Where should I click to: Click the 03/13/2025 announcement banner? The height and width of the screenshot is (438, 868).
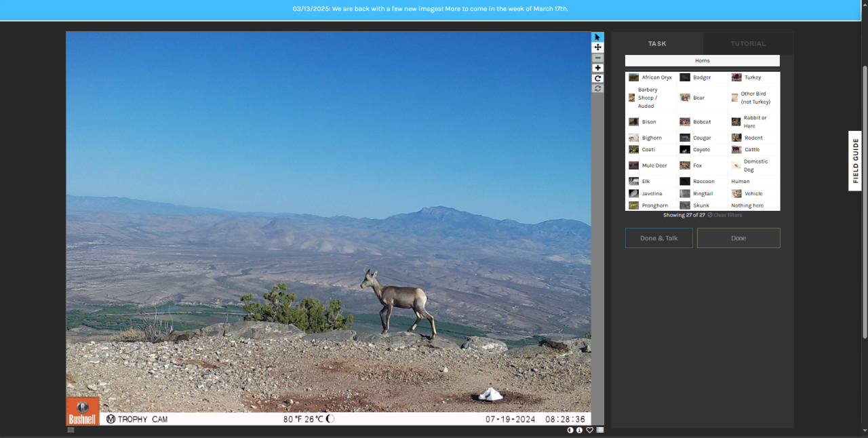pyautogui.click(x=430, y=9)
